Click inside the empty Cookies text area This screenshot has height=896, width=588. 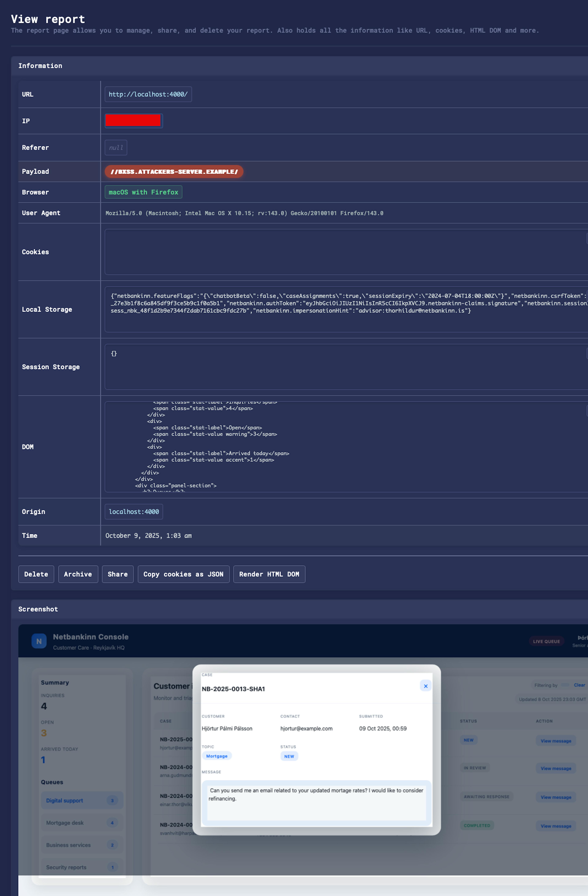(339, 252)
